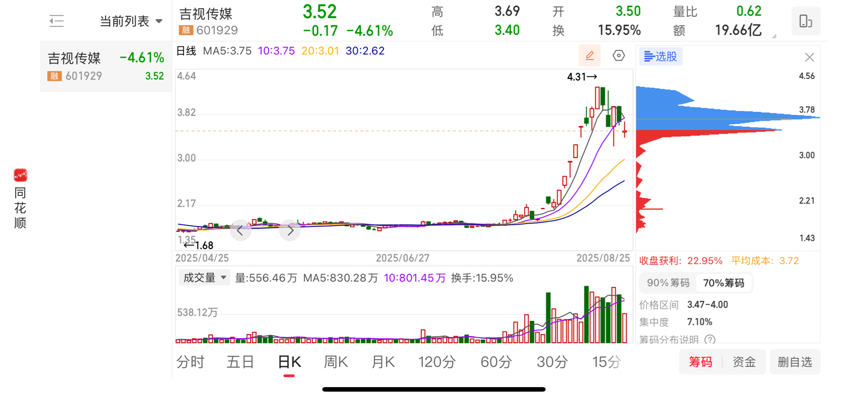This screenshot has width=868, height=399.
Task: Tap the 2025/06/27 date label on the axis
Action: click(403, 258)
